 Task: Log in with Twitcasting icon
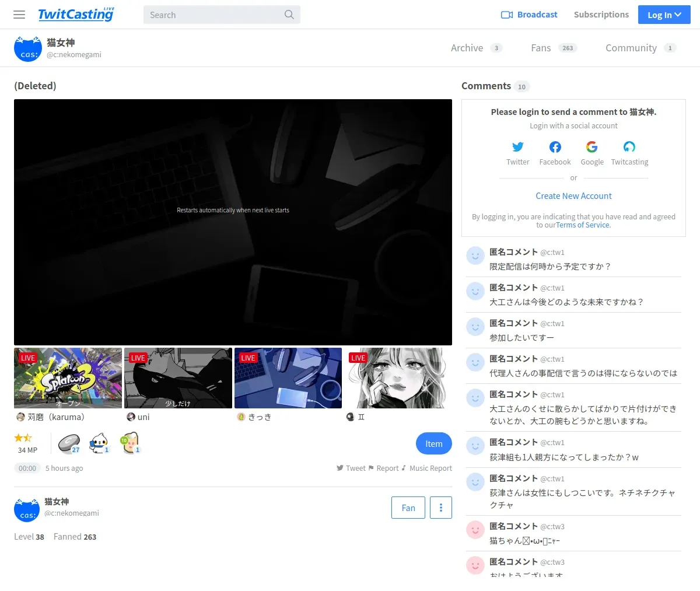click(x=629, y=147)
